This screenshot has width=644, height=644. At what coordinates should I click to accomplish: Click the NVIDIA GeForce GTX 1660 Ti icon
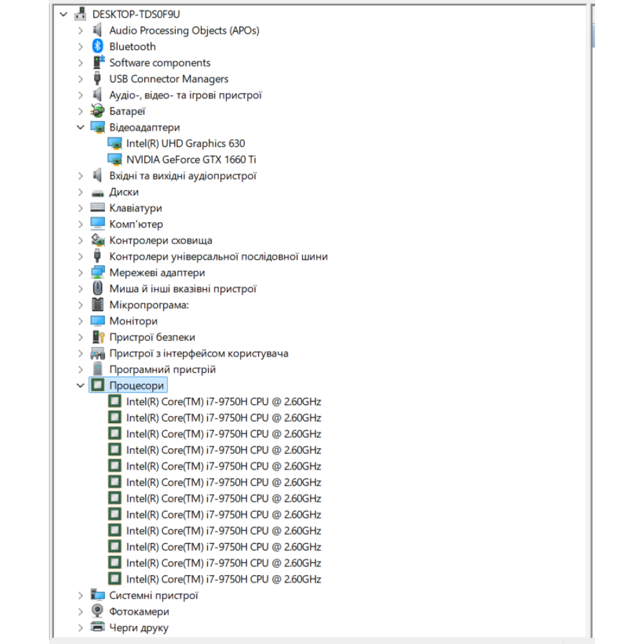point(115,160)
